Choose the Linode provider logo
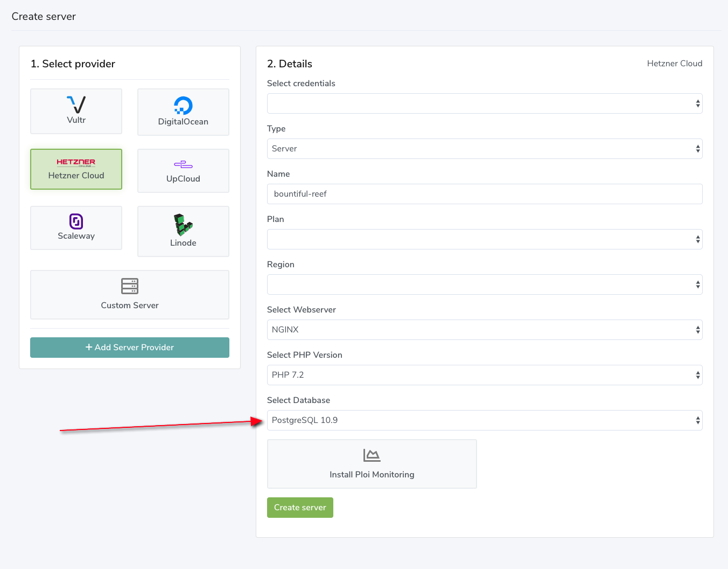The image size is (728, 569). pyautogui.click(x=183, y=225)
